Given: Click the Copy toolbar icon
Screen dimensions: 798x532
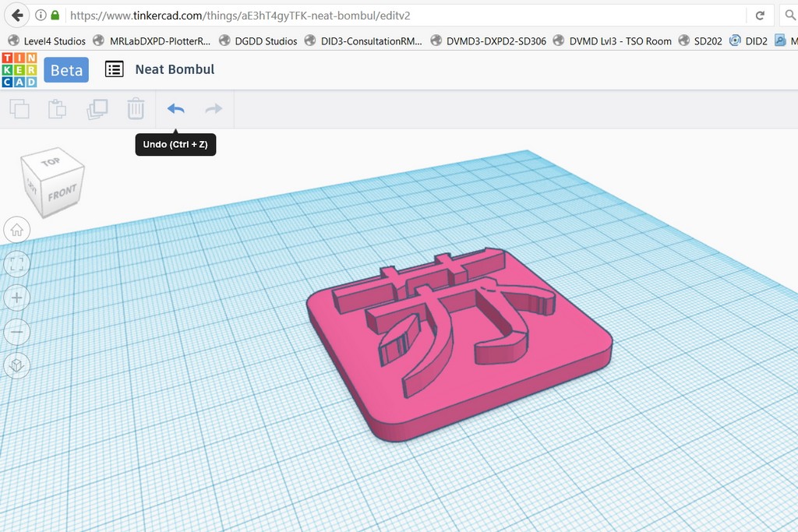Looking at the screenshot, I should pyautogui.click(x=19, y=109).
